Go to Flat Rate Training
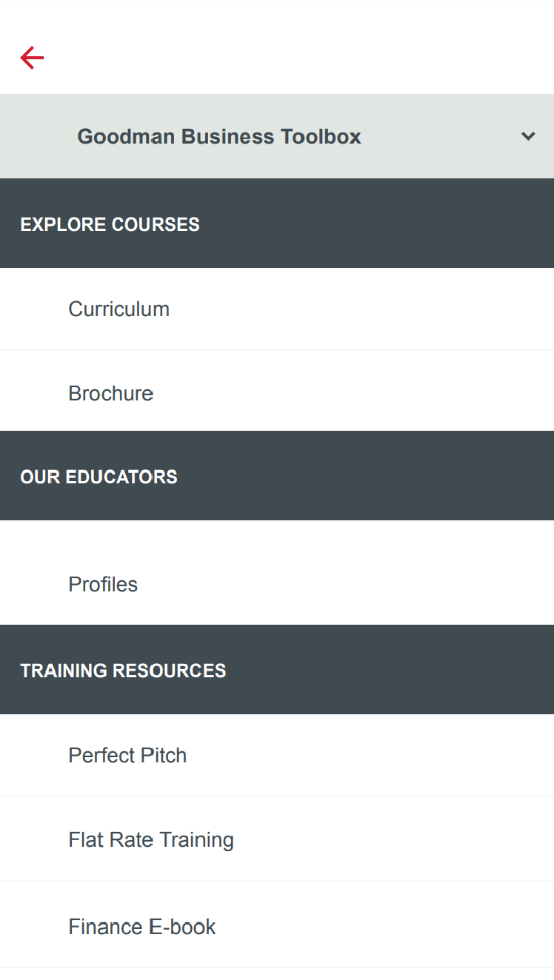 (x=151, y=839)
